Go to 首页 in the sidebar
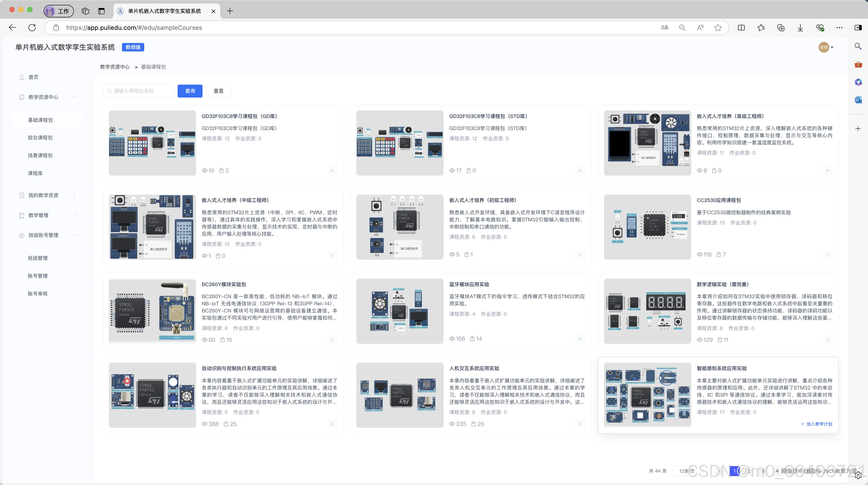The image size is (868, 485). coord(33,77)
